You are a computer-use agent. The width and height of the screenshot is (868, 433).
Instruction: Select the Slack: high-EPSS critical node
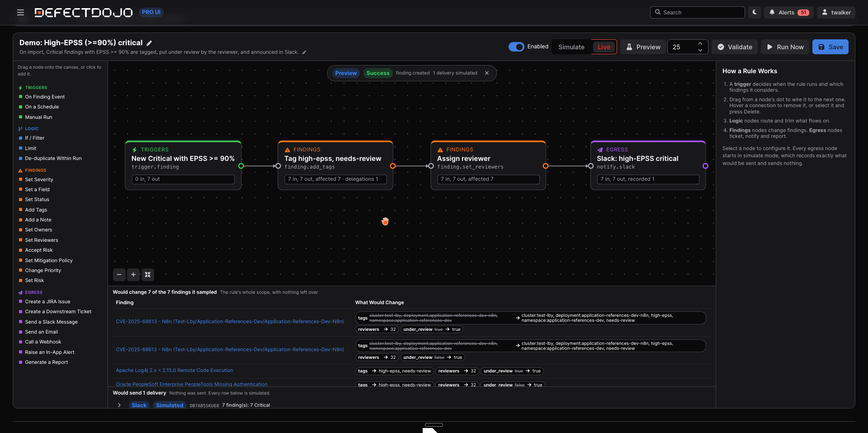tap(648, 165)
